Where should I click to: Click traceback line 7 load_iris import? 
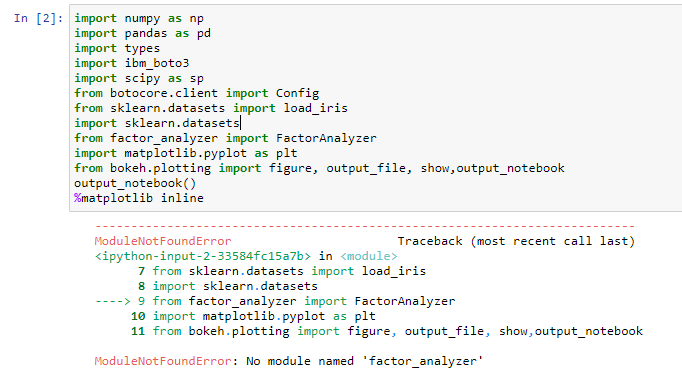(x=282, y=271)
